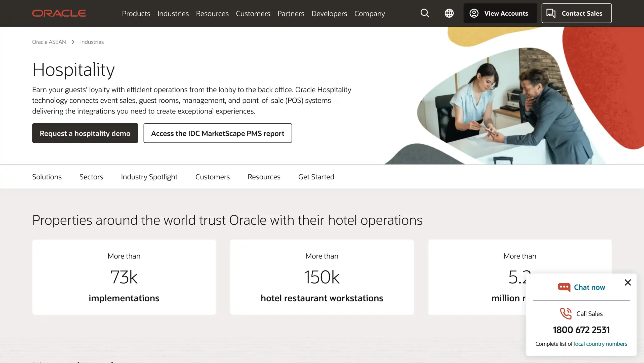Open the local country numbers link
The width and height of the screenshot is (644, 363).
[600, 344]
